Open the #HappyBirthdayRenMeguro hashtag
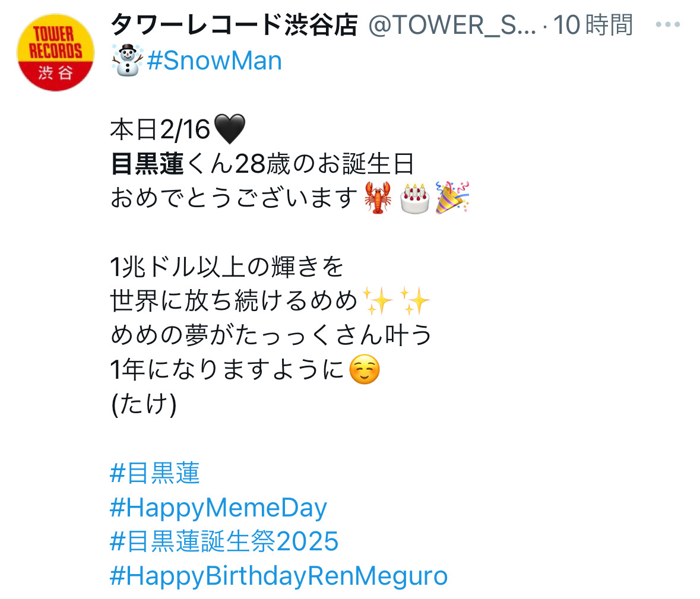The image size is (700, 599). click(278, 576)
